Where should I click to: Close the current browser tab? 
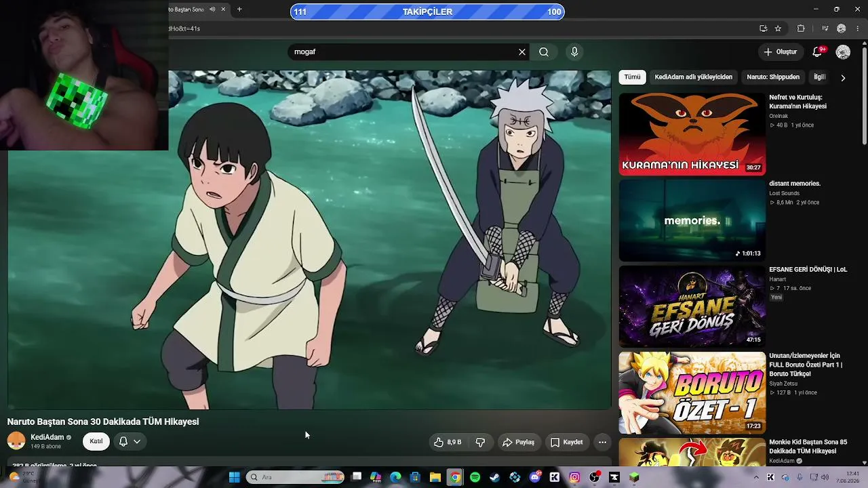223,9
